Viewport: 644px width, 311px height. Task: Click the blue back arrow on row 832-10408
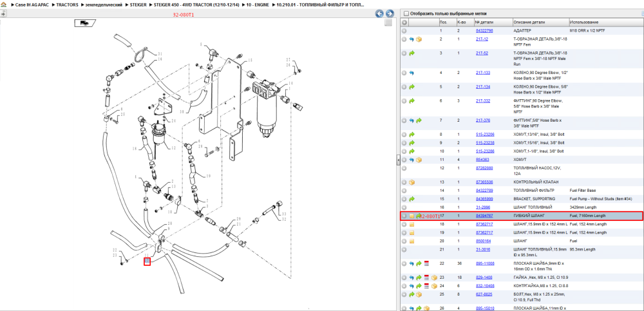[x=412, y=285]
